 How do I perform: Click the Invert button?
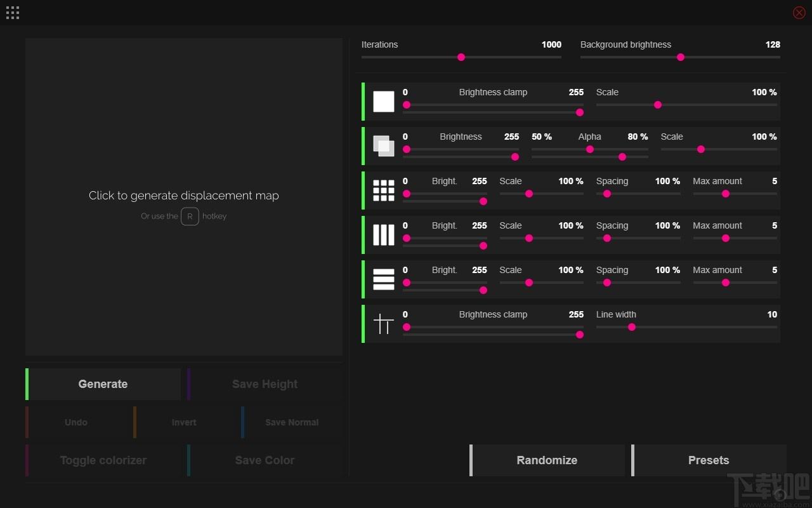[x=184, y=422]
